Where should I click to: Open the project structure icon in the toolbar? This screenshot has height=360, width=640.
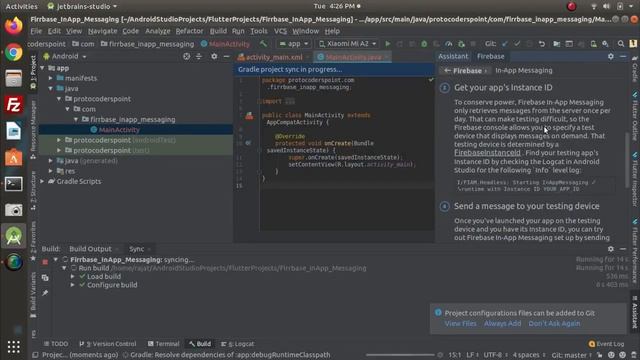point(557,44)
